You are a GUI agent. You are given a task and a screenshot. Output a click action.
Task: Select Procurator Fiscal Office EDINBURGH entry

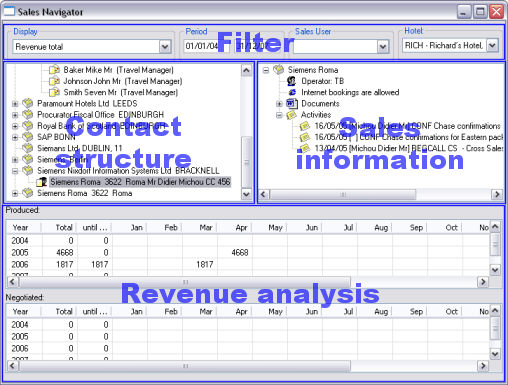pos(100,115)
